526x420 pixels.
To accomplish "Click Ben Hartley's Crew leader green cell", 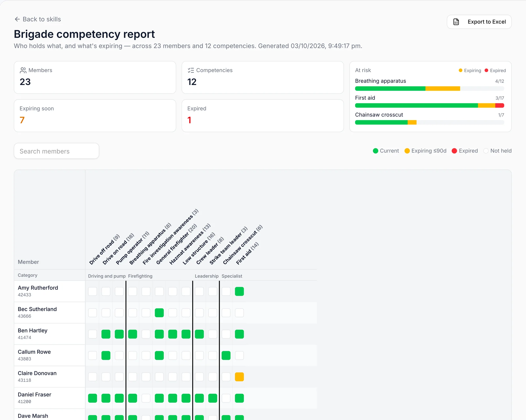I will click(x=199, y=334).
